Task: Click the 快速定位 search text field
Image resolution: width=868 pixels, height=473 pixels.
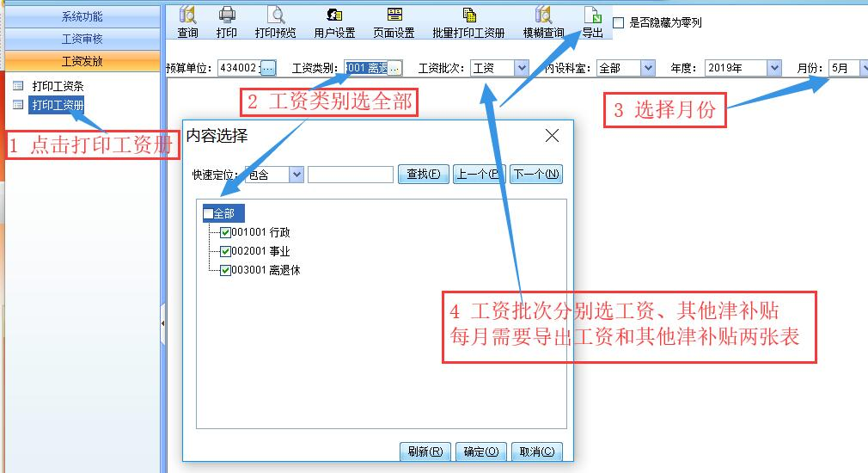Action: pyautogui.click(x=350, y=175)
